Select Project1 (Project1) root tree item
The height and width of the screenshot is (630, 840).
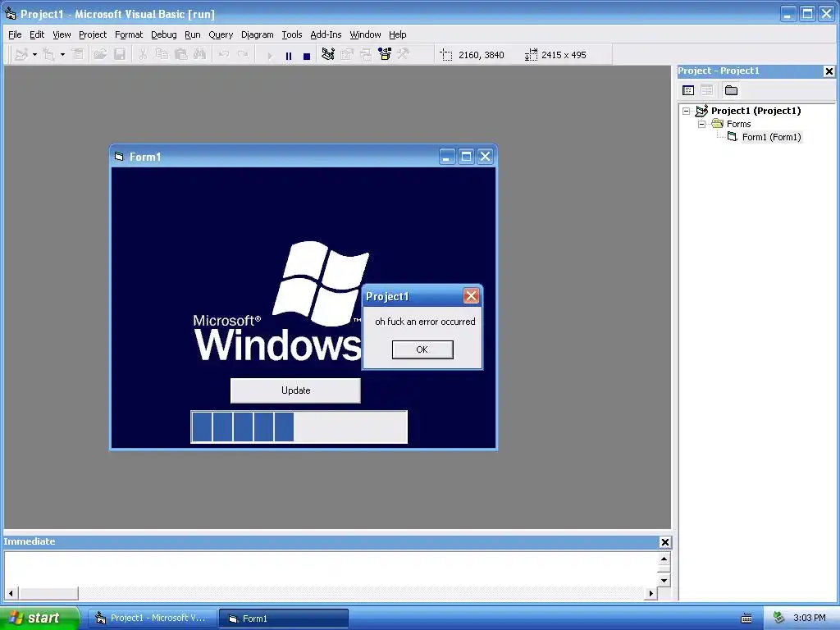tap(756, 111)
